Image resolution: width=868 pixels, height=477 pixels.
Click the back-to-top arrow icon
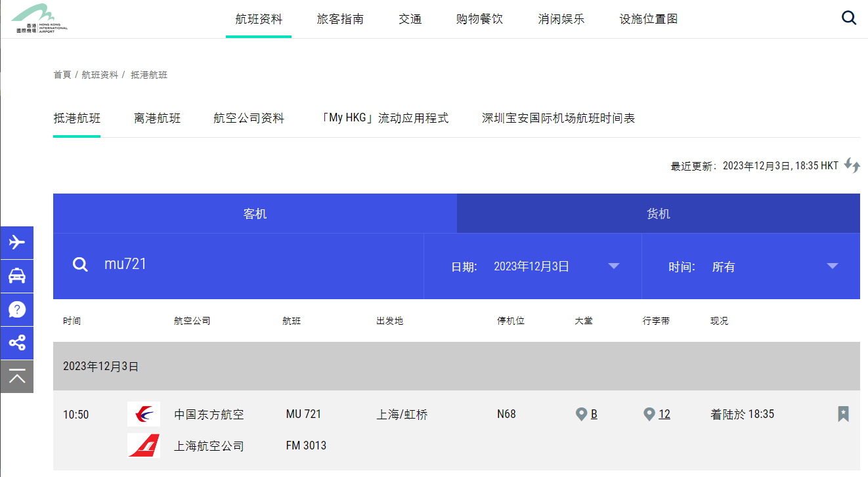click(x=17, y=376)
